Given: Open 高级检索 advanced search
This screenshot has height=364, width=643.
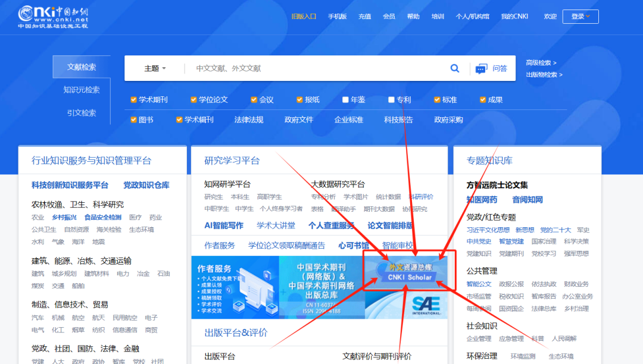Looking at the screenshot, I should [x=541, y=62].
